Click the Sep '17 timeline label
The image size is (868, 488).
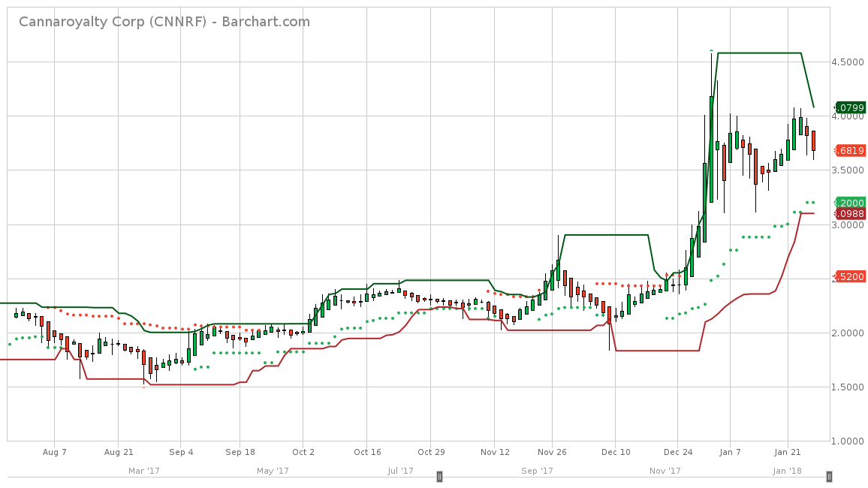tap(537, 471)
